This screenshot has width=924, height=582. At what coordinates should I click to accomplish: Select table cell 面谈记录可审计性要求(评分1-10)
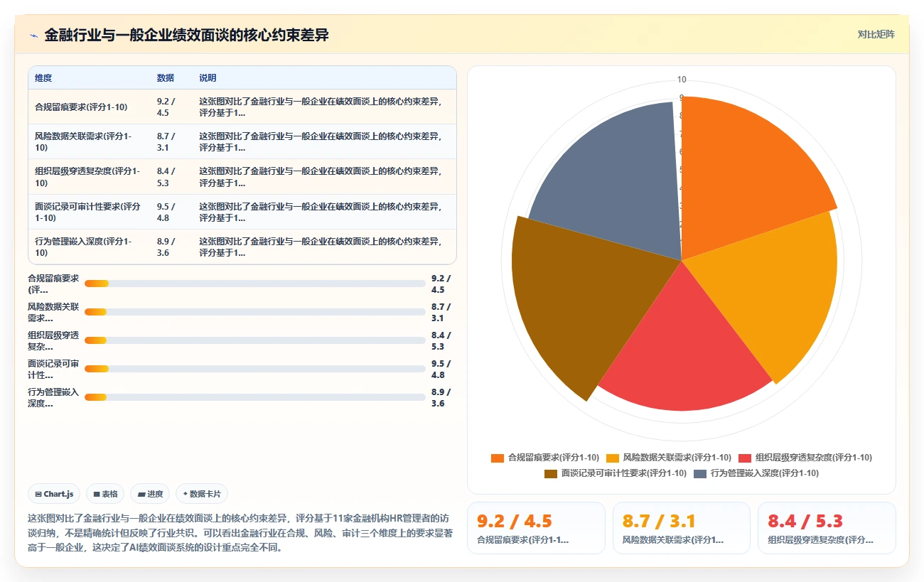click(x=89, y=212)
